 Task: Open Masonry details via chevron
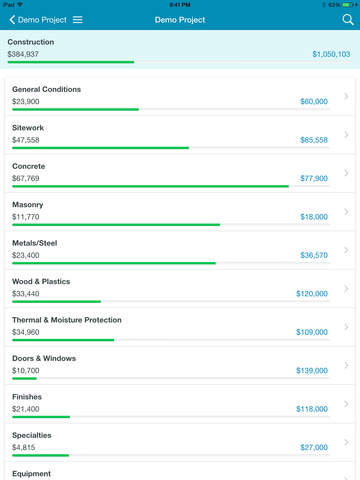[x=346, y=212]
